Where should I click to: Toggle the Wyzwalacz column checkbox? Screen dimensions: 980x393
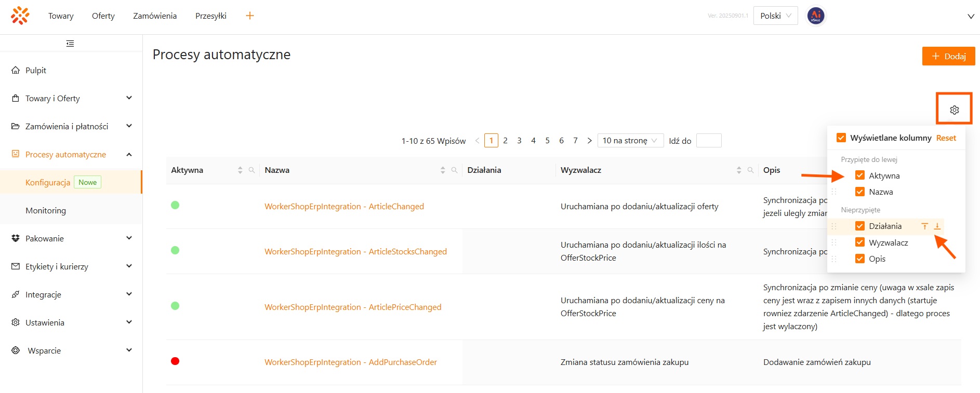[860, 242]
